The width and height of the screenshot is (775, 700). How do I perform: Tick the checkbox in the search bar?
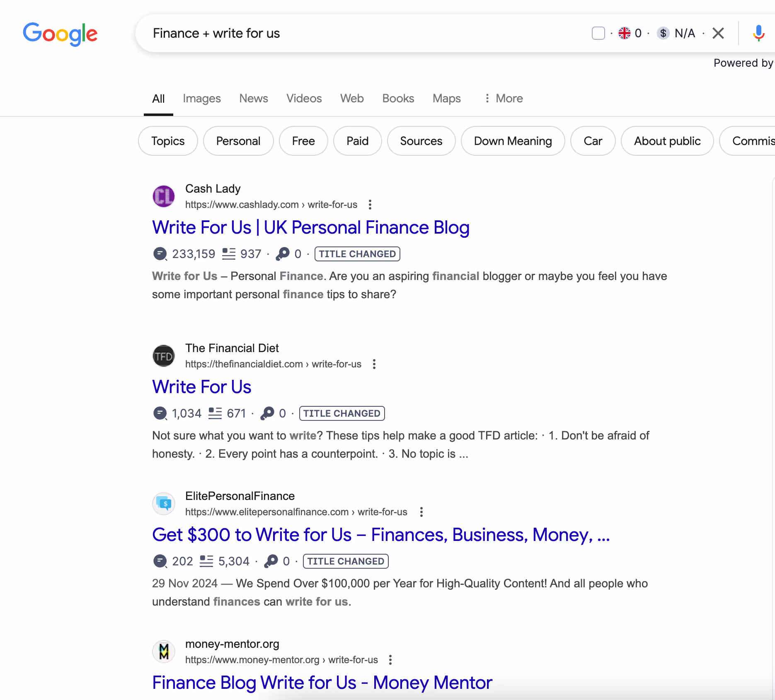(x=598, y=33)
